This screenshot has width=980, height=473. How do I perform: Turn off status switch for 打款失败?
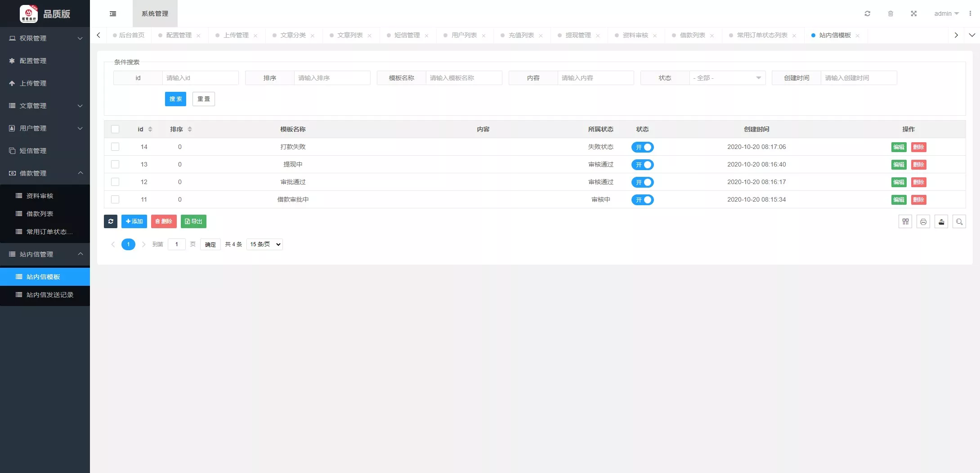click(x=642, y=147)
